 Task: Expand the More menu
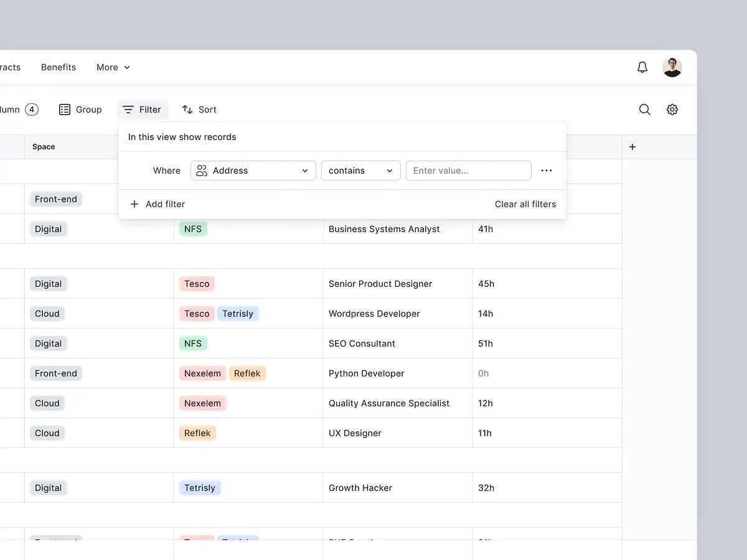pyautogui.click(x=113, y=67)
